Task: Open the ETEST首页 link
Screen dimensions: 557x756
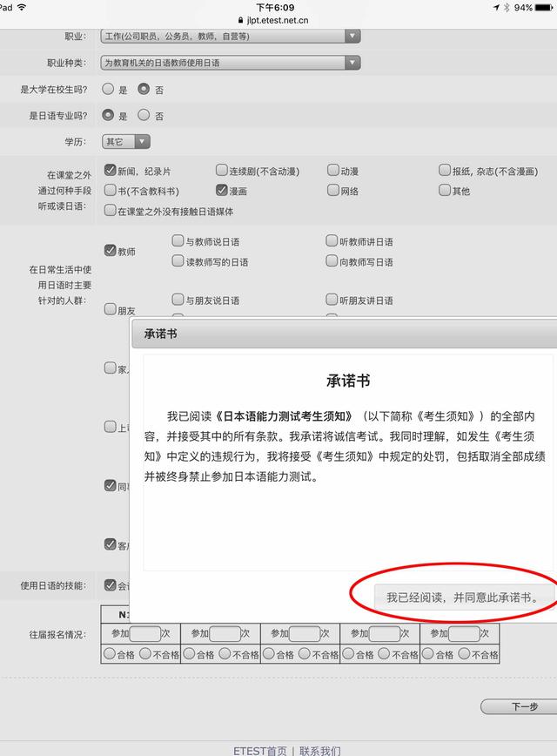Action: pos(259,750)
